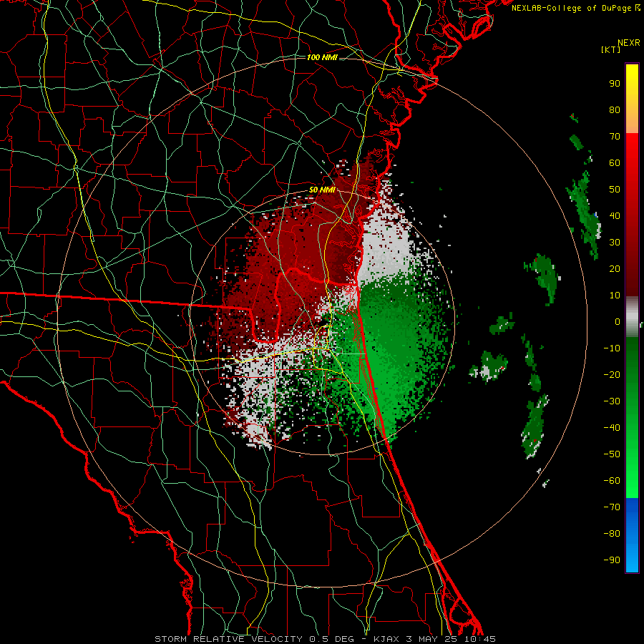
Task: Click the Storm Relative Velocity caption at bottom
Action: coord(325,639)
